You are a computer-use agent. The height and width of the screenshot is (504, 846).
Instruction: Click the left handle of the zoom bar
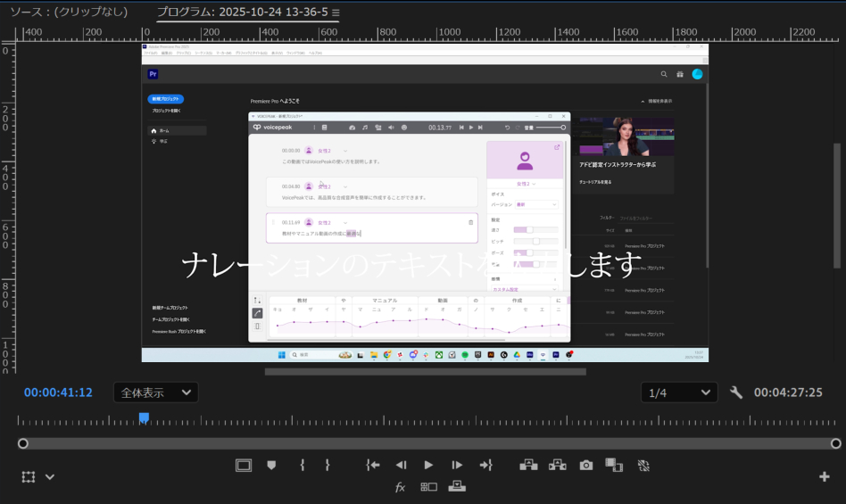(22, 443)
